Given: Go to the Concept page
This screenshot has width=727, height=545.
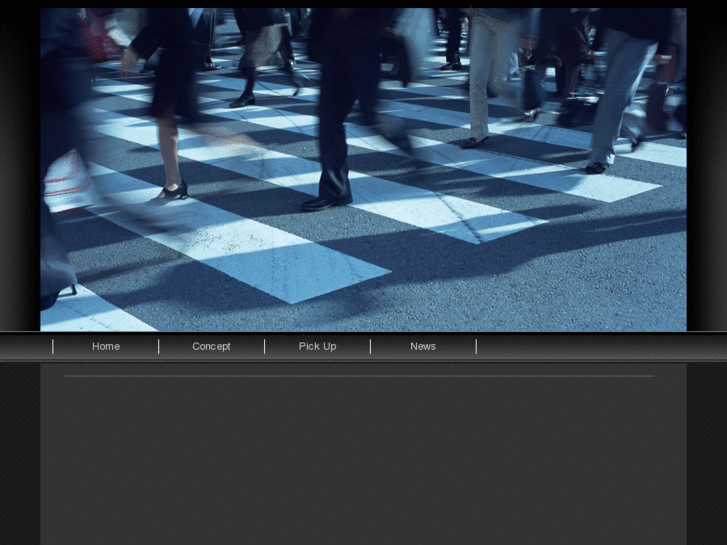Looking at the screenshot, I should [x=211, y=346].
